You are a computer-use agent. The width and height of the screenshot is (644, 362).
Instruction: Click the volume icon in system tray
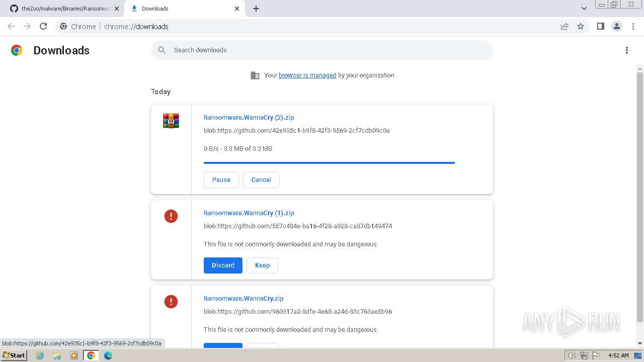pyautogui.click(x=572, y=355)
